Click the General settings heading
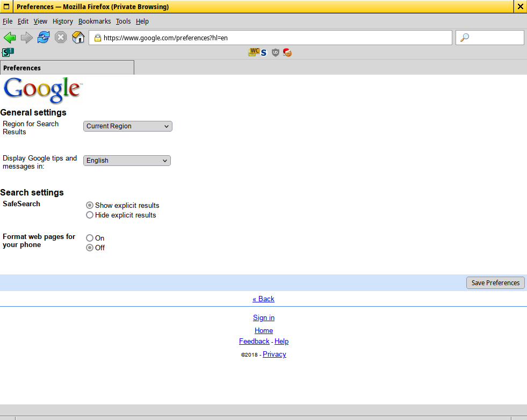 (33, 112)
